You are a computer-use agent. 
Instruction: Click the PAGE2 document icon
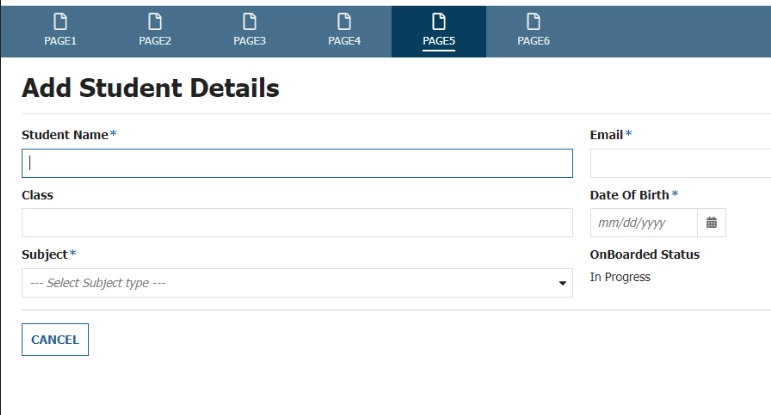click(x=155, y=22)
